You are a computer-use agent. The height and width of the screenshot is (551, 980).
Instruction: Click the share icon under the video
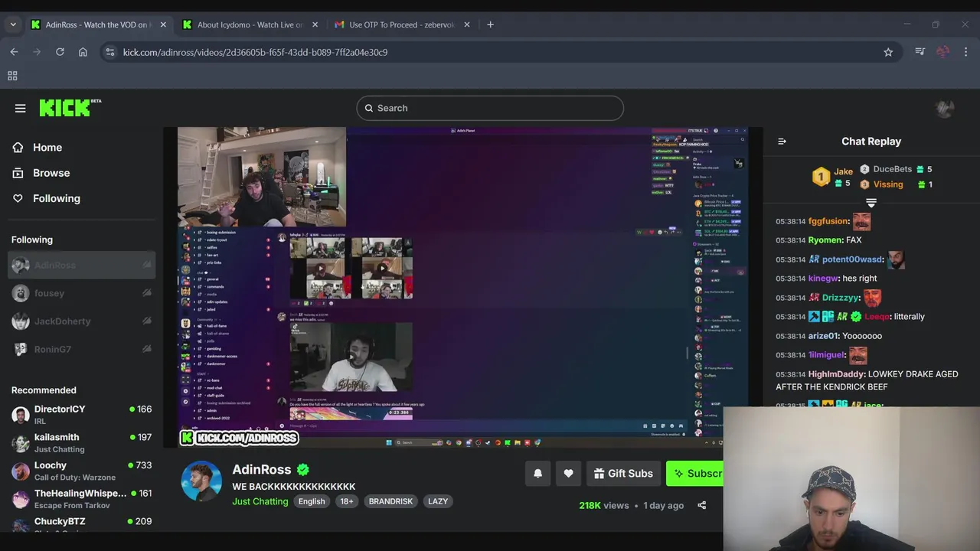702,505
